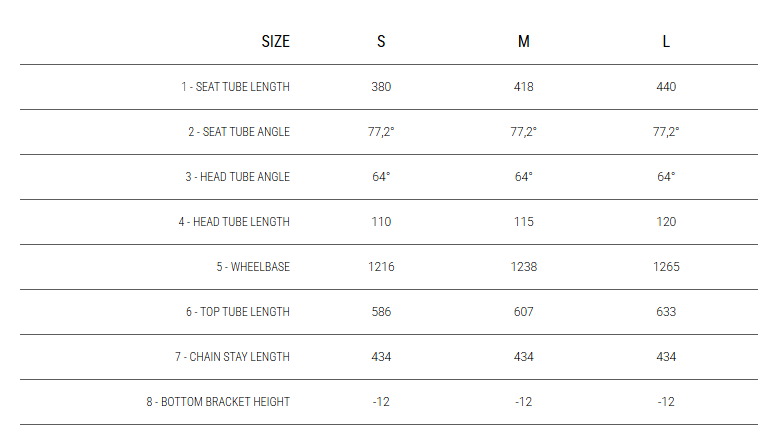The height and width of the screenshot is (430, 758).
Task: Click the Seat Tube Angle row label
Action: 238,132
